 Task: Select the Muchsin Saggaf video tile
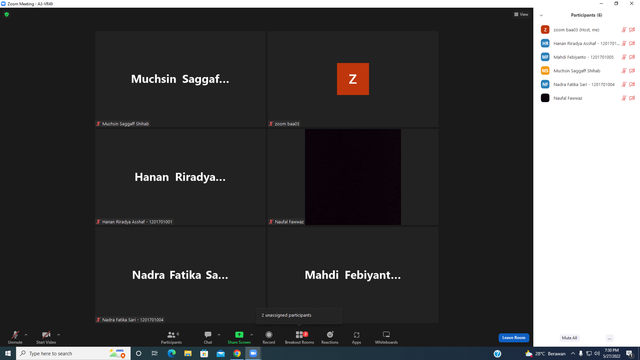[180, 79]
